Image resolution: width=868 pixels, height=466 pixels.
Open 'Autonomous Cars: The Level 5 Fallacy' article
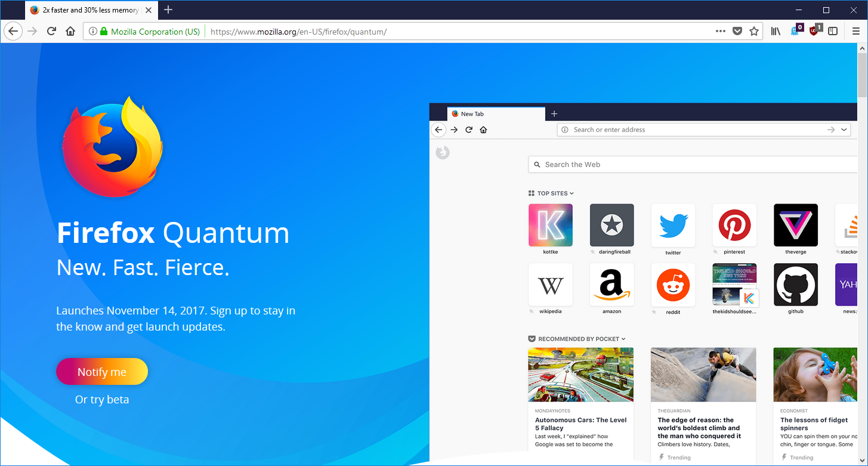(580, 424)
